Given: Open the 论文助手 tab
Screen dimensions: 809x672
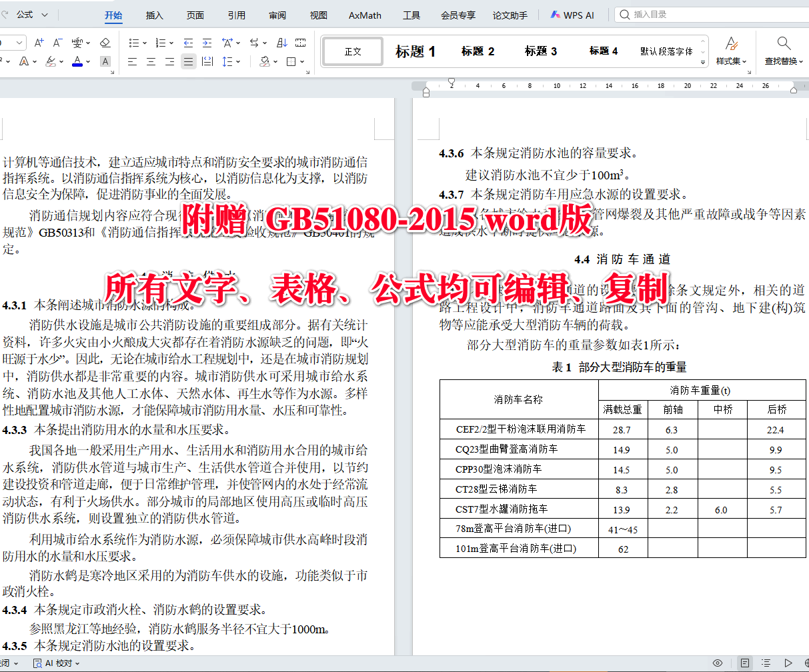Looking at the screenshot, I should 510,15.
